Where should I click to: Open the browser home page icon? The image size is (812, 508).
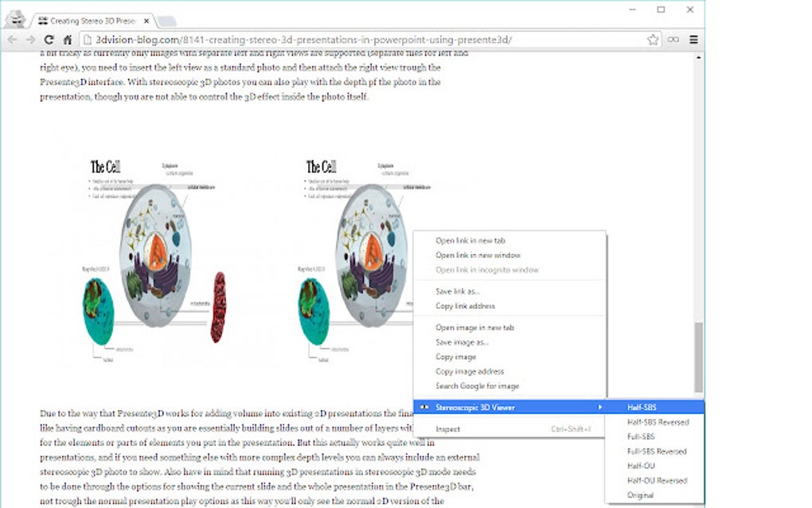pyautogui.click(x=66, y=39)
